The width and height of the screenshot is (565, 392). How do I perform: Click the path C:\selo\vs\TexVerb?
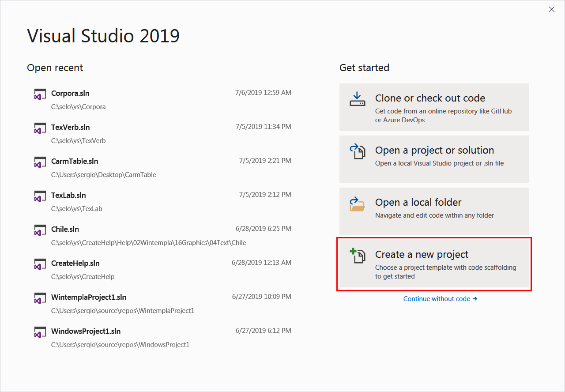click(x=78, y=141)
